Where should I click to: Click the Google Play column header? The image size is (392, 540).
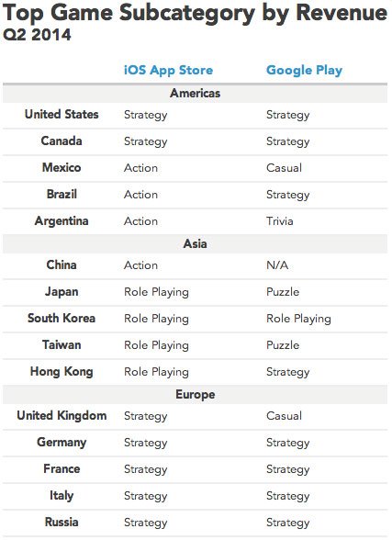304,70
